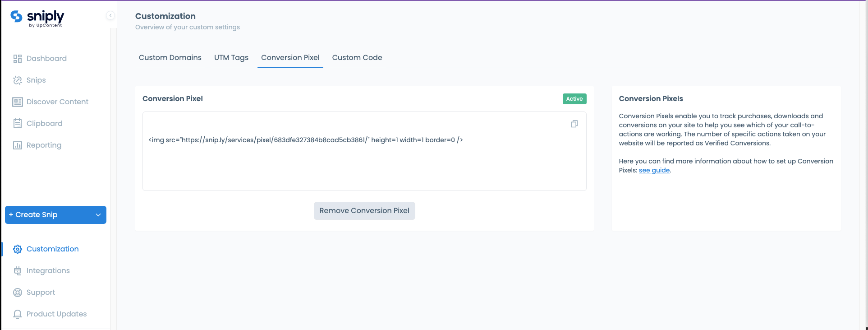Click the Support lifebuoy icon
Viewport: 868px width, 330px height.
18,293
